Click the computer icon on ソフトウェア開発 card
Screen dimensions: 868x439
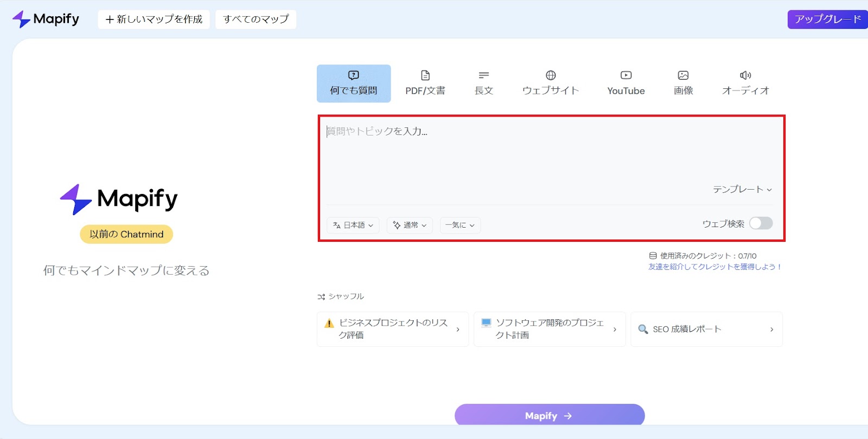pos(486,323)
